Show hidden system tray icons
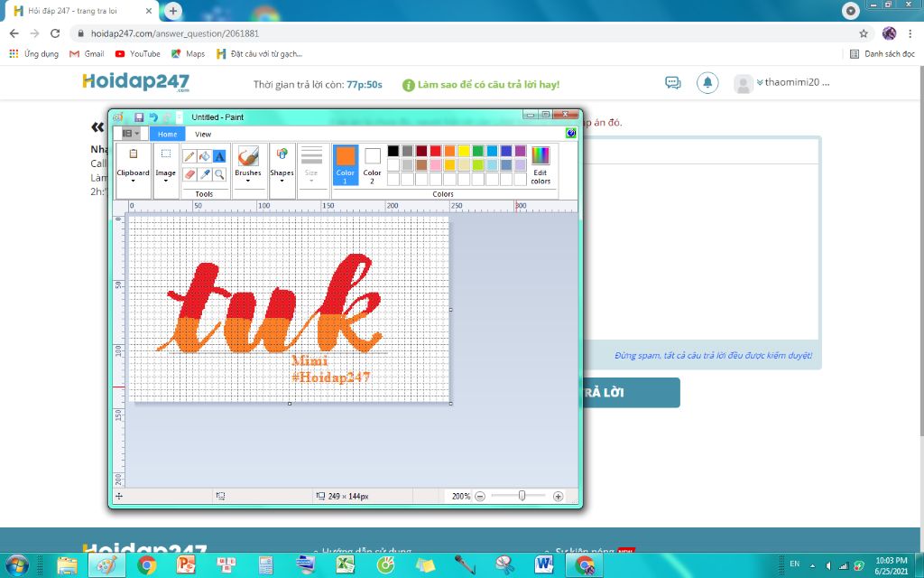 click(x=812, y=565)
